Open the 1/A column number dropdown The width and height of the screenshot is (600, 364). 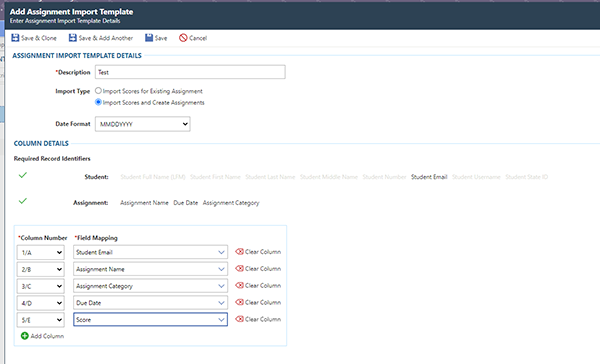[x=41, y=253]
